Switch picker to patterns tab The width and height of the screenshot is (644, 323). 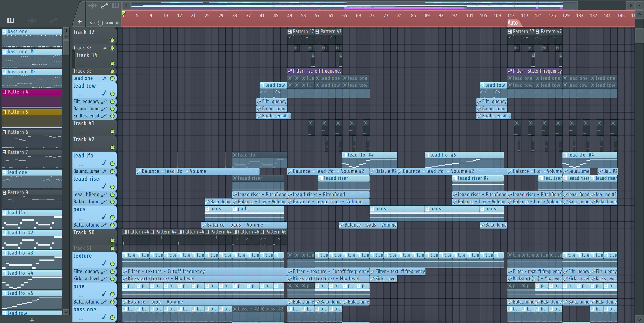11,20
